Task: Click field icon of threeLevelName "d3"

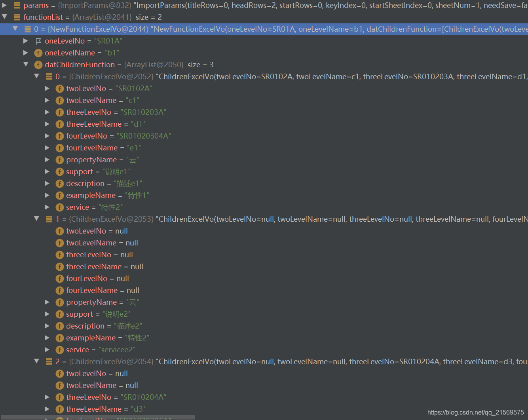Action: point(60,409)
